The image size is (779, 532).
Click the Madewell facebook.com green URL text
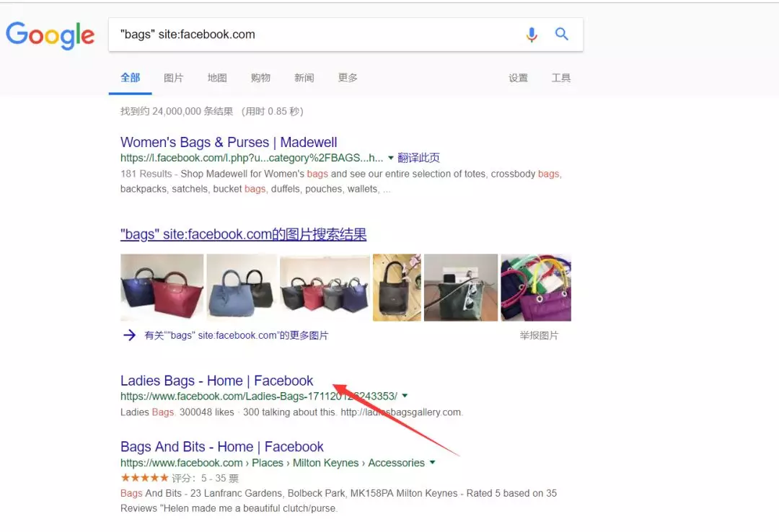tap(252, 158)
